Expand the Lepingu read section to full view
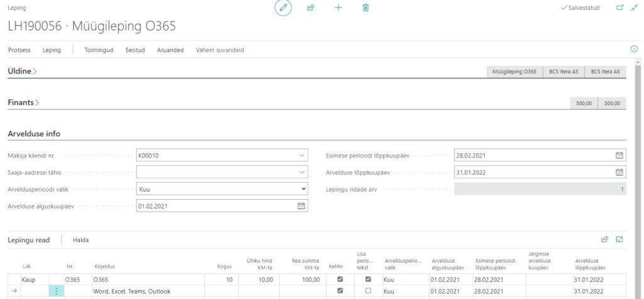644x299 pixels. tap(619, 239)
